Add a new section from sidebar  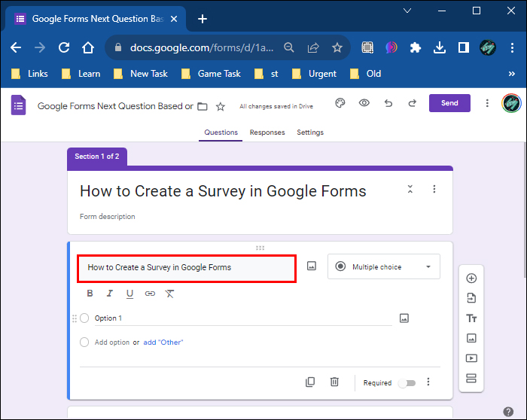pos(472,378)
